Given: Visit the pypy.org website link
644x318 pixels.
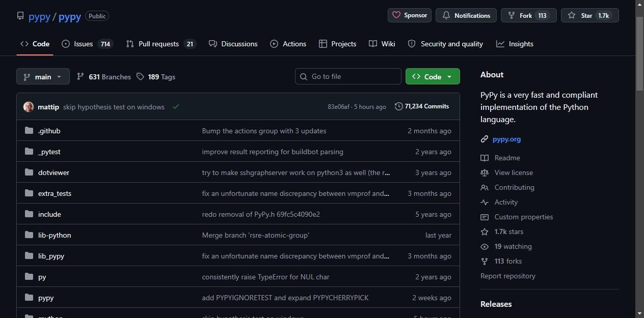Looking at the screenshot, I should pos(506,139).
